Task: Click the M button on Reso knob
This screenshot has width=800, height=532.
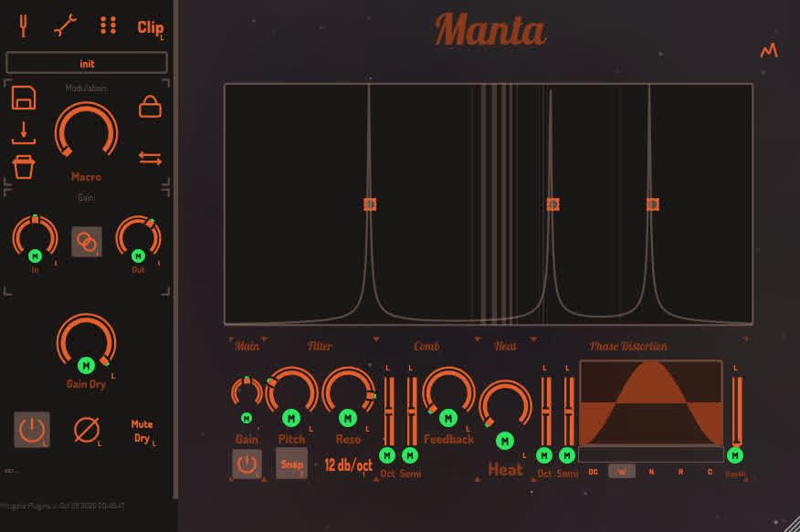Action: point(348,418)
